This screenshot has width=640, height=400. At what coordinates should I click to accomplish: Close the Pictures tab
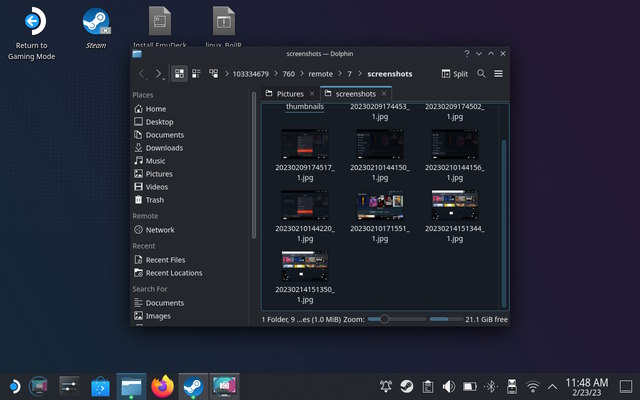point(312,94)
